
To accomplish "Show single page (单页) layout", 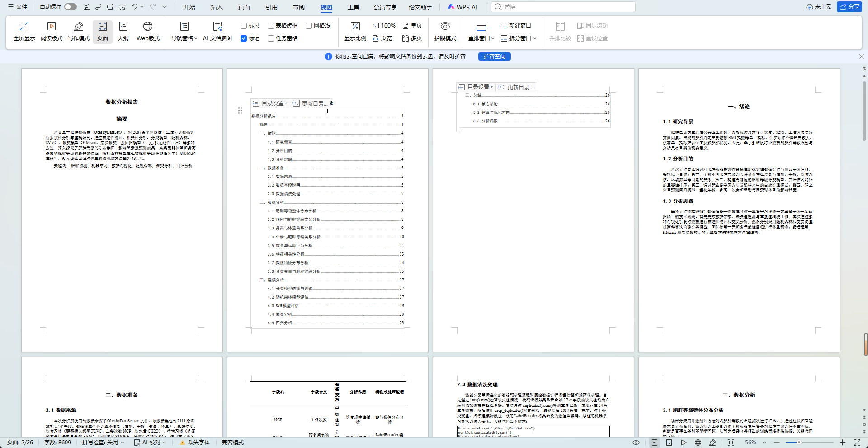I will (412, 26).
